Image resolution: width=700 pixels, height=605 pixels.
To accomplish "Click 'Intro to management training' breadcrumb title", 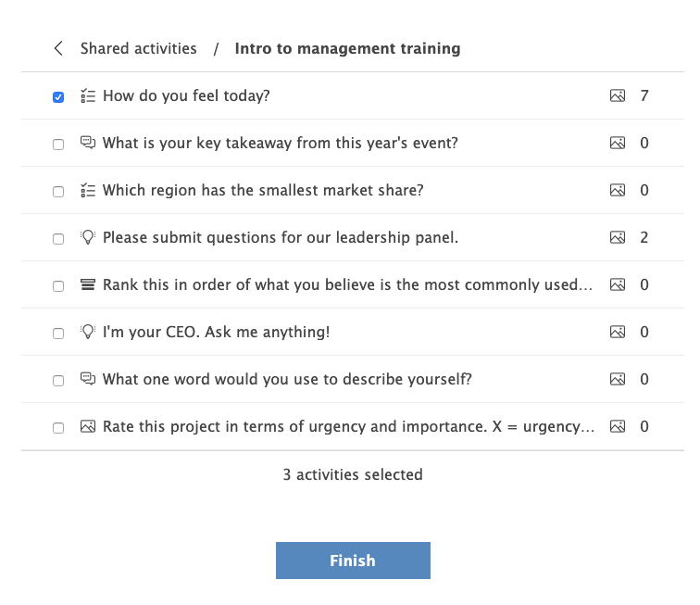I will (x=347, y=49).
